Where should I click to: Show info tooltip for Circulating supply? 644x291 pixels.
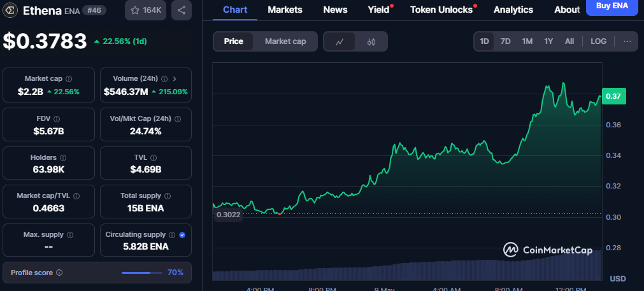[172, 235]
